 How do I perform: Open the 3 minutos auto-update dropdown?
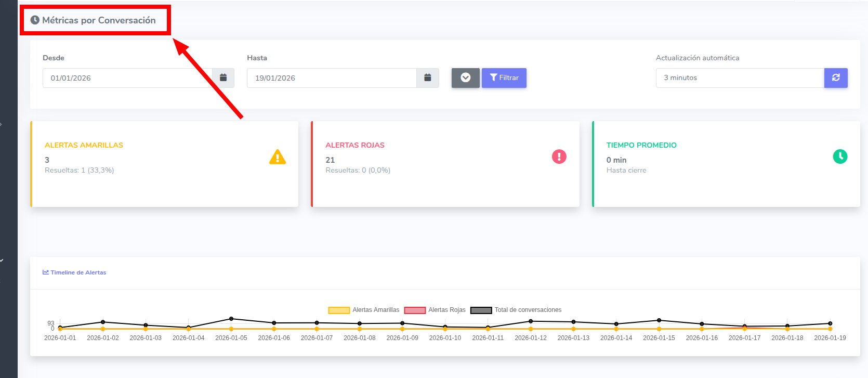(740, 78)
